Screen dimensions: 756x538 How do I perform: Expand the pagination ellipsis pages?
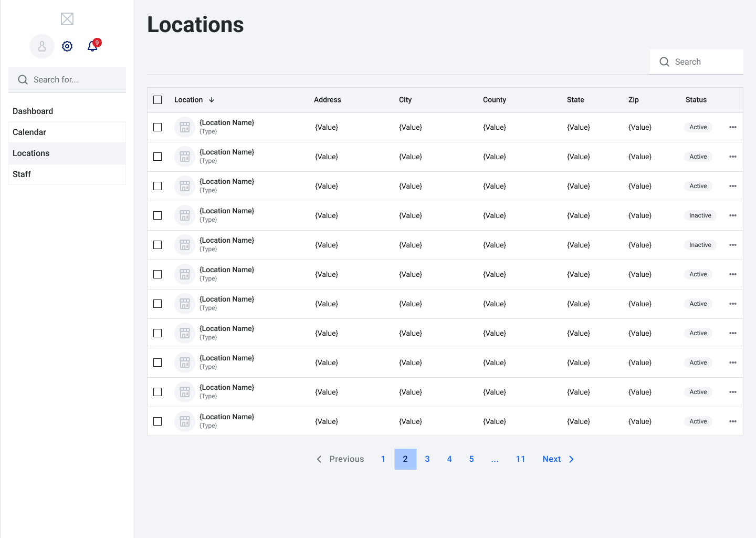[495, 459]
